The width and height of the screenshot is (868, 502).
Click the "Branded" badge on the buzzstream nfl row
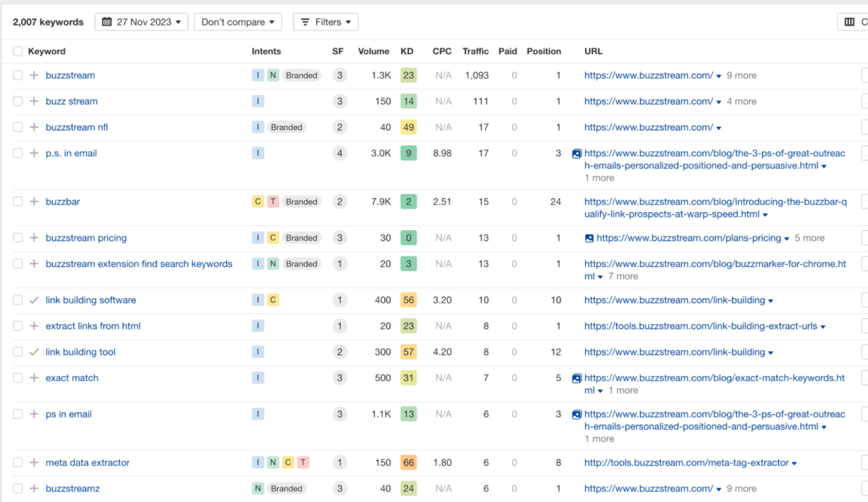tap(286, 127)
